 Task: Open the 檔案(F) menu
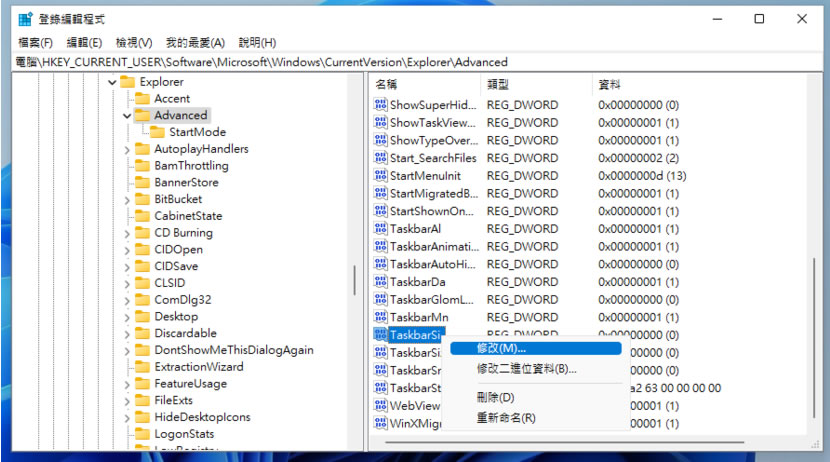(35, 42)
